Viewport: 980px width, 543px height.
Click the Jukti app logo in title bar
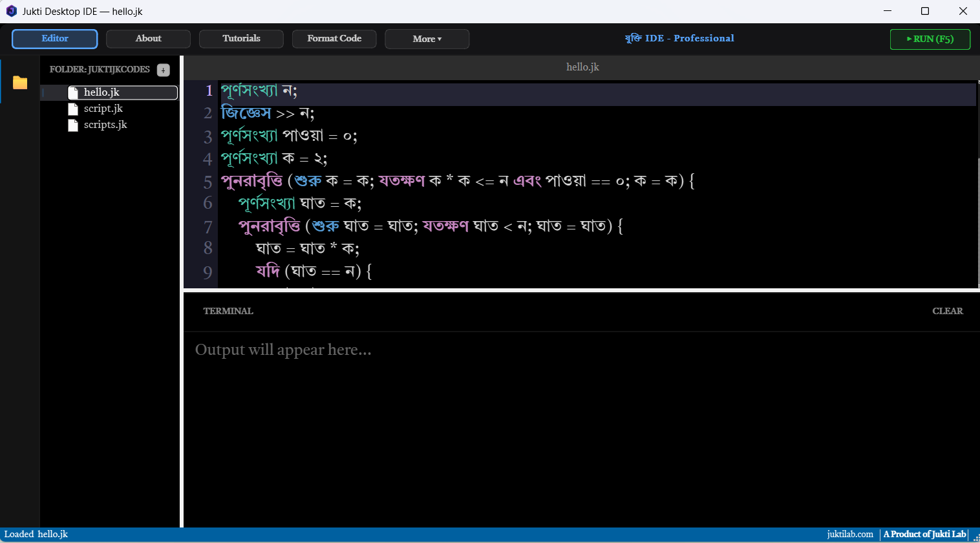coord(12,11)
